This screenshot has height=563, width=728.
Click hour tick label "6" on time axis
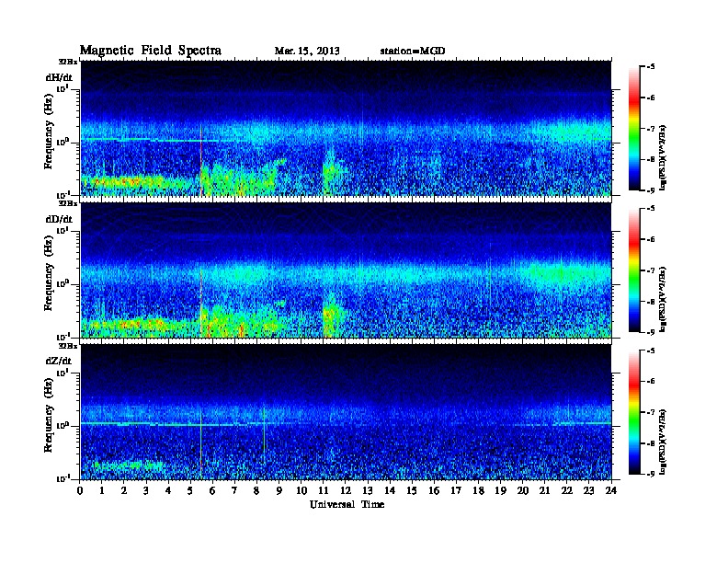point(213,490)
